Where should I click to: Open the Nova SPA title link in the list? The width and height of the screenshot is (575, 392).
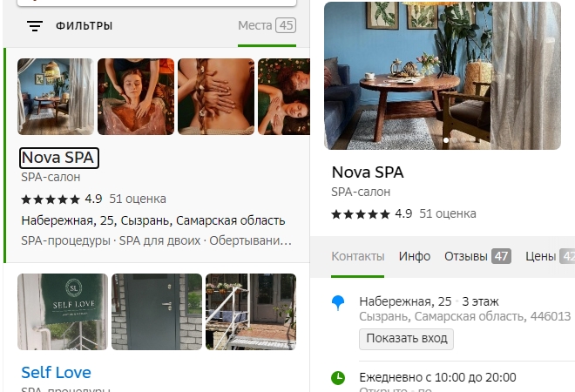[58, 158]
